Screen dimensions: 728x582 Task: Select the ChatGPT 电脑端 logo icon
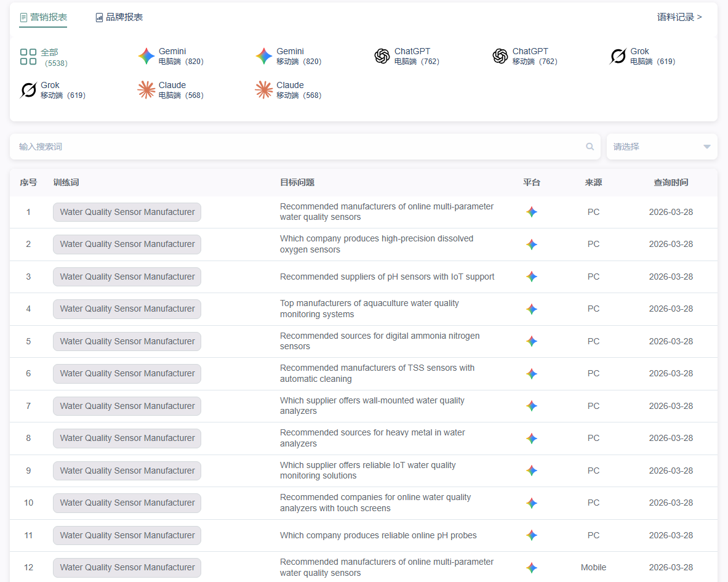click(x=382, y=56)
